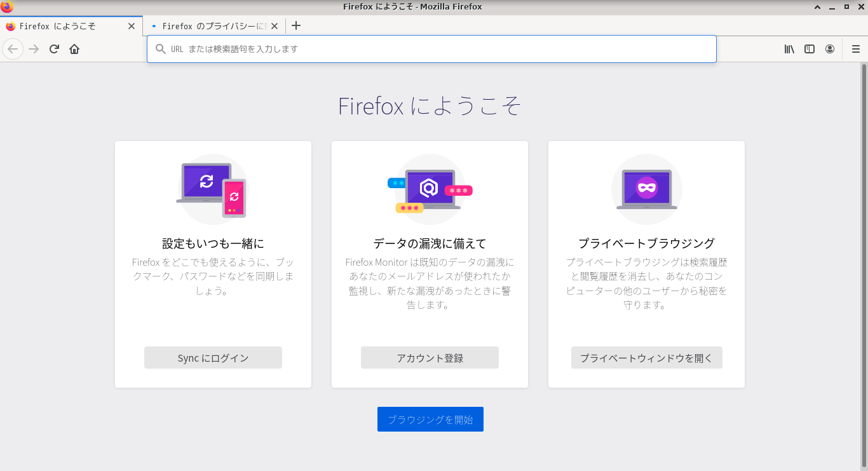Click 'データの漏洩に備えて' card title

[430, 243]
